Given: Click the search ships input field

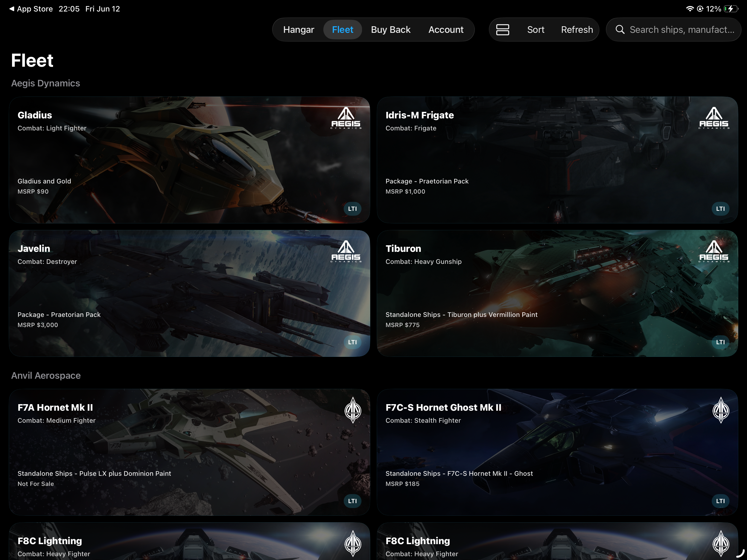Looking at the screenshot, I should click(x=673, y=30).
